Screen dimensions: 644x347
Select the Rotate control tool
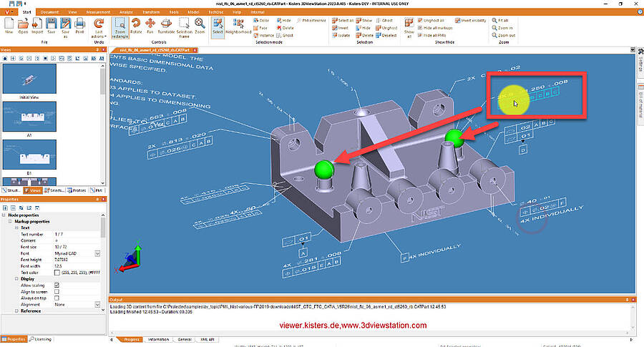coord(136,26)
